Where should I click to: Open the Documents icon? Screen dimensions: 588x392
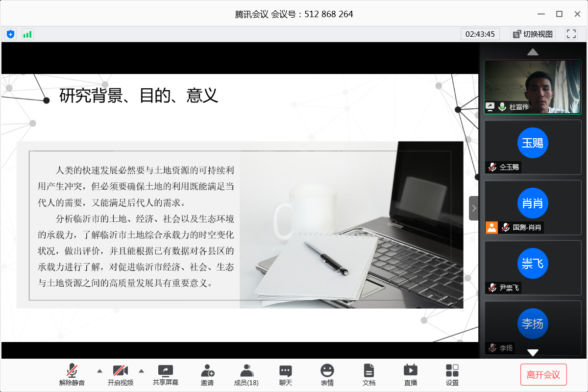pyautogui.click(x=369, y=375)
